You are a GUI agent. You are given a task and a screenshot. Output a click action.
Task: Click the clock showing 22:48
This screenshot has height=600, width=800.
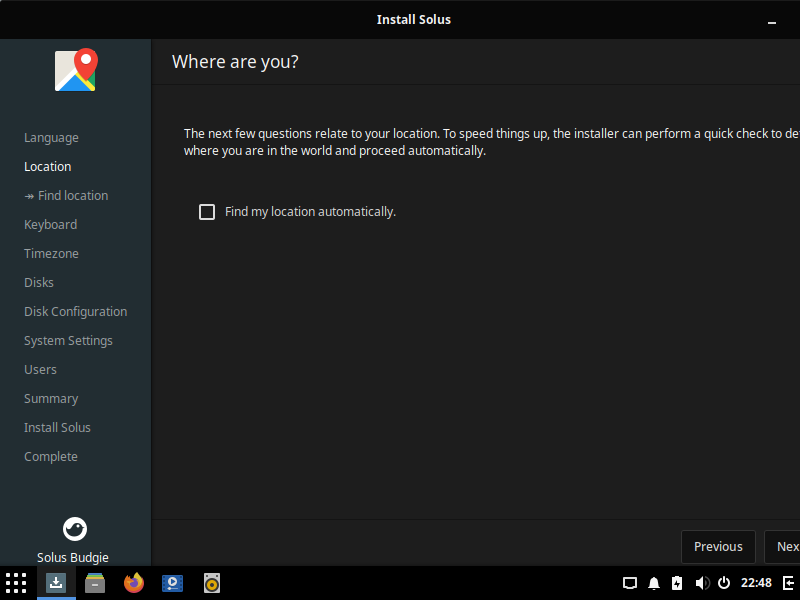(x=756, y=583)
